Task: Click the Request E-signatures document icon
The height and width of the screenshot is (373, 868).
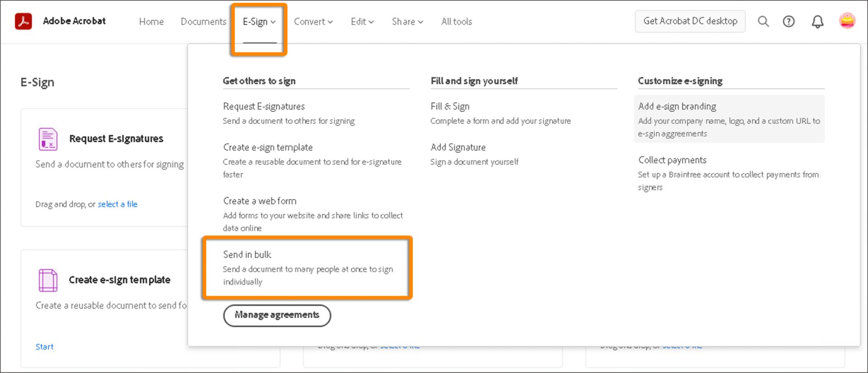Action: [48, 139]
